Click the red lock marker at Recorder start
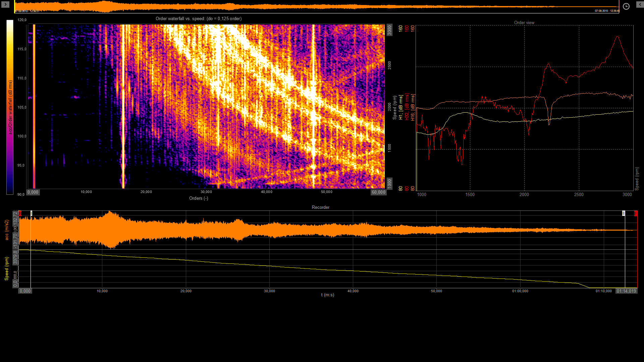The width and height of the screenshot is (644, 362). pos(20,213)
